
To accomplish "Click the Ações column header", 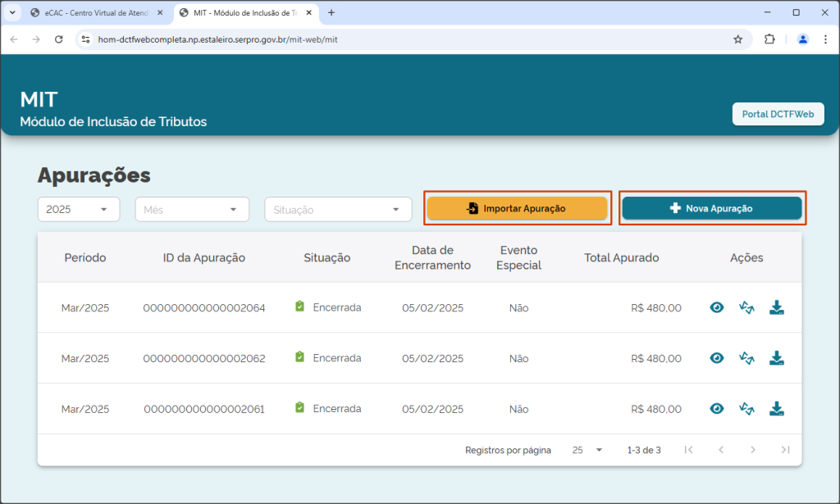I will (746, 257).
